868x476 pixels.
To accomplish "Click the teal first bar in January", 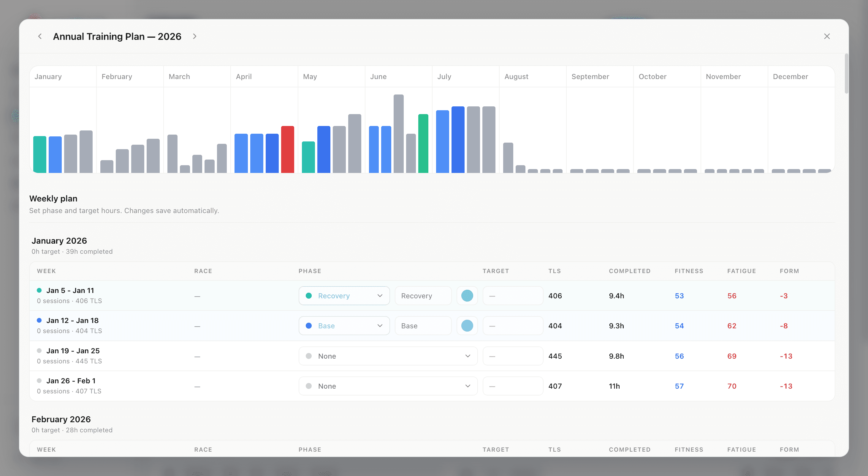I will point(40,155).
